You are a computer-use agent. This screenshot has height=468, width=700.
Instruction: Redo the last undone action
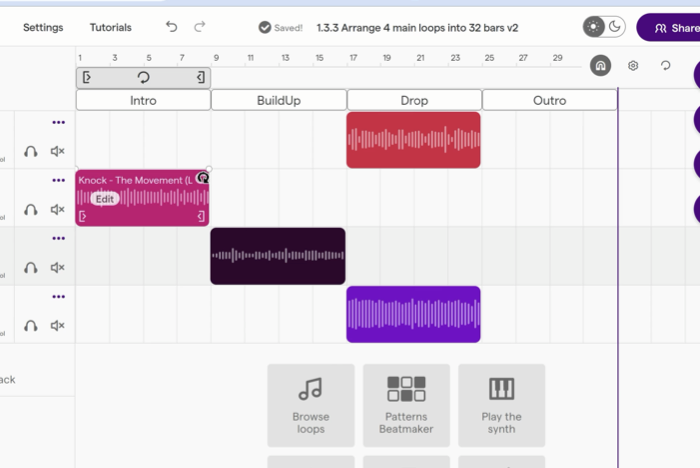click(200, 27)
